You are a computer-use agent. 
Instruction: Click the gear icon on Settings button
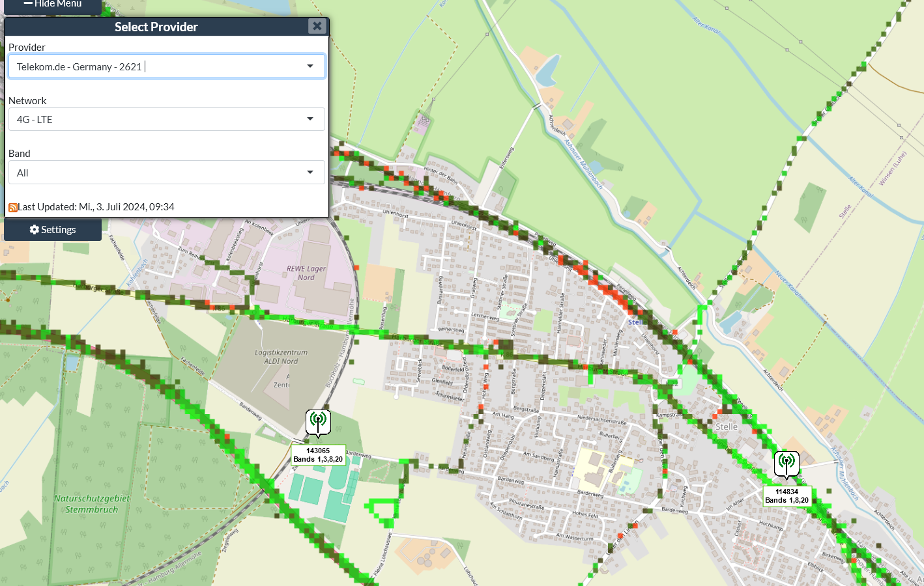click(35, 229)
